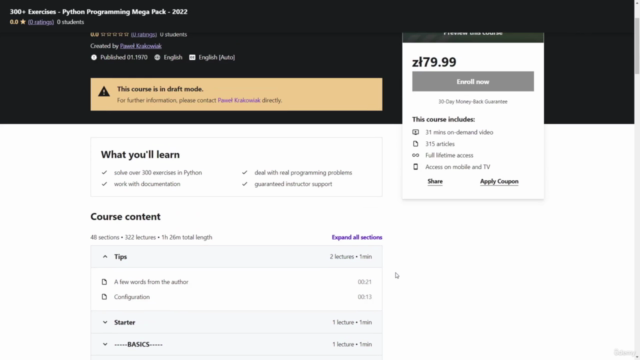The width and height of the screenshot is (640, 360).
Task: Click the Paweł Krakowiak link after 'Created by'
Action: (x=141, y=46)
